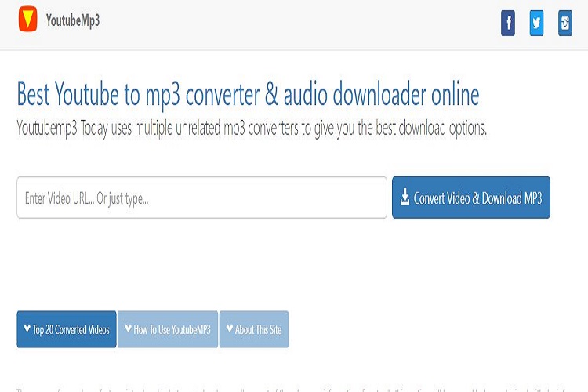Open the Instagram social icon

tap(565, 23)
